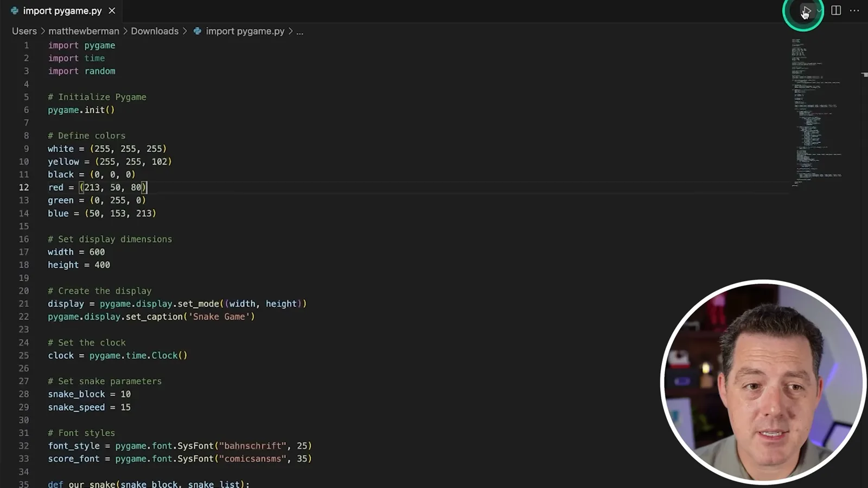The image size is (868, 488).
Task: Click the "bahnschrift" font string
Action: click(x=253, y=446)
